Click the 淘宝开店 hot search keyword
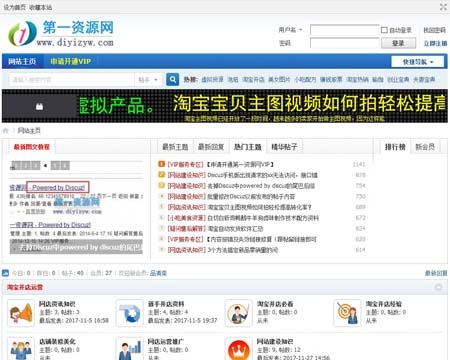450x360 pixels. [253, 79]
